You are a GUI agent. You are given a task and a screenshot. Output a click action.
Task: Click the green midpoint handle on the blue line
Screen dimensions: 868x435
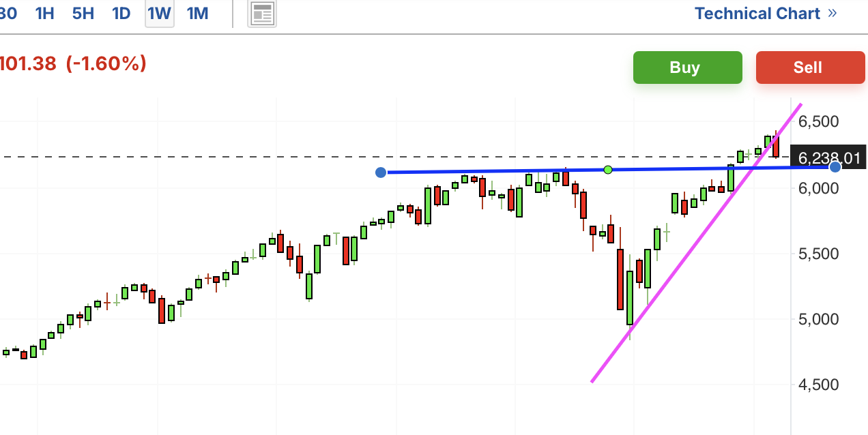pos(608,169)
